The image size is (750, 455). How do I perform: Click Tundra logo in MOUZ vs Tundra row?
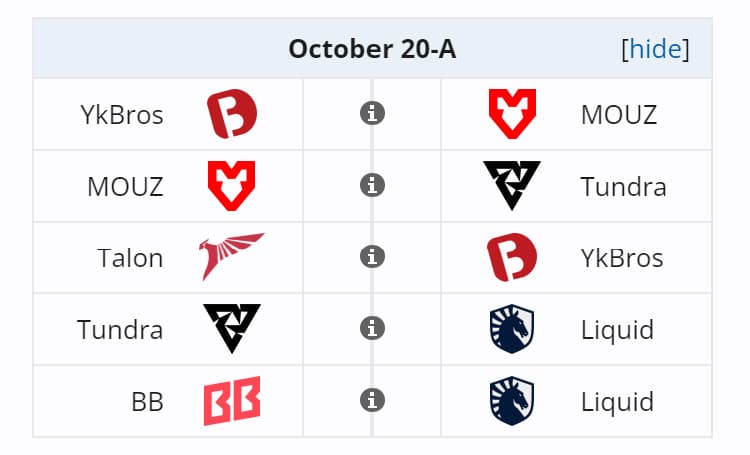tap(512, 186)
